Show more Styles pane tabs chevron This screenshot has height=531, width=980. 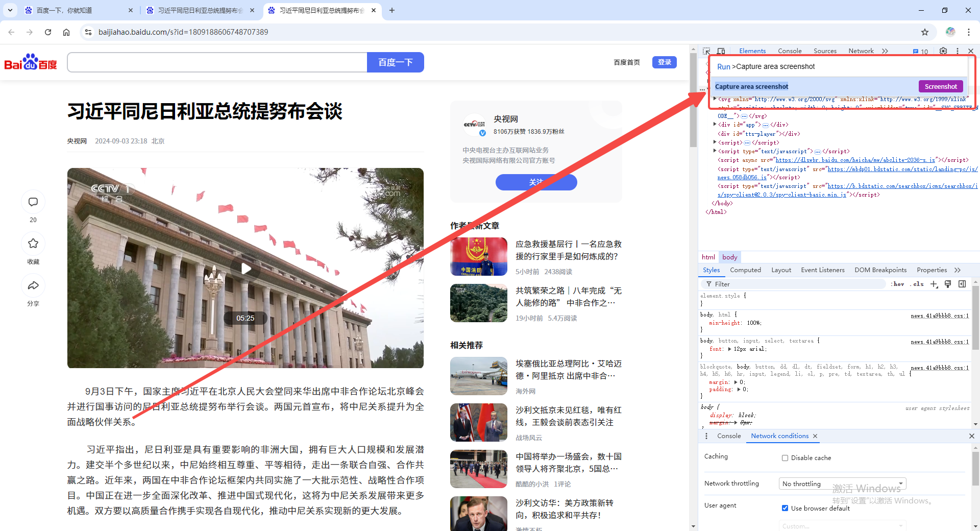pyautogui.click(x=958, y=270)
